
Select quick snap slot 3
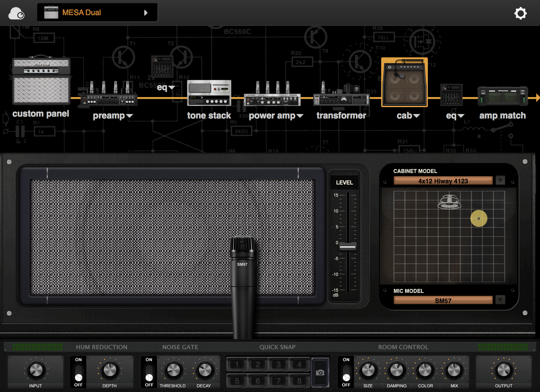click(x=279, y=365)
